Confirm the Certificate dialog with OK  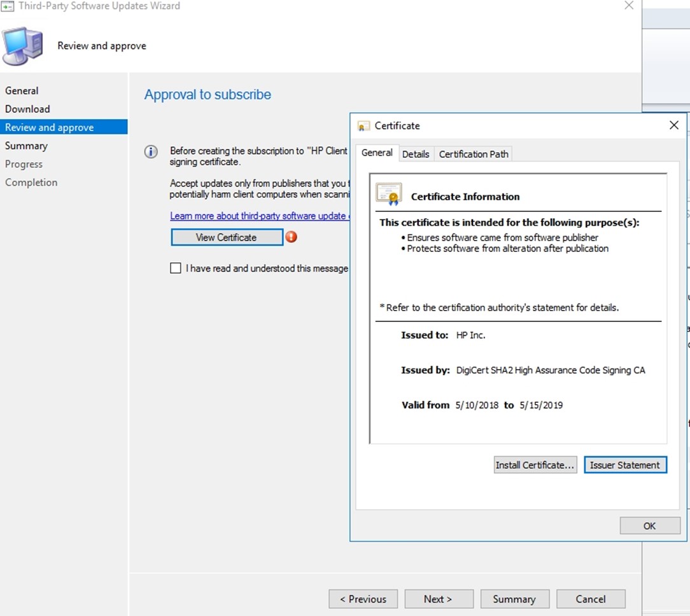650,526
